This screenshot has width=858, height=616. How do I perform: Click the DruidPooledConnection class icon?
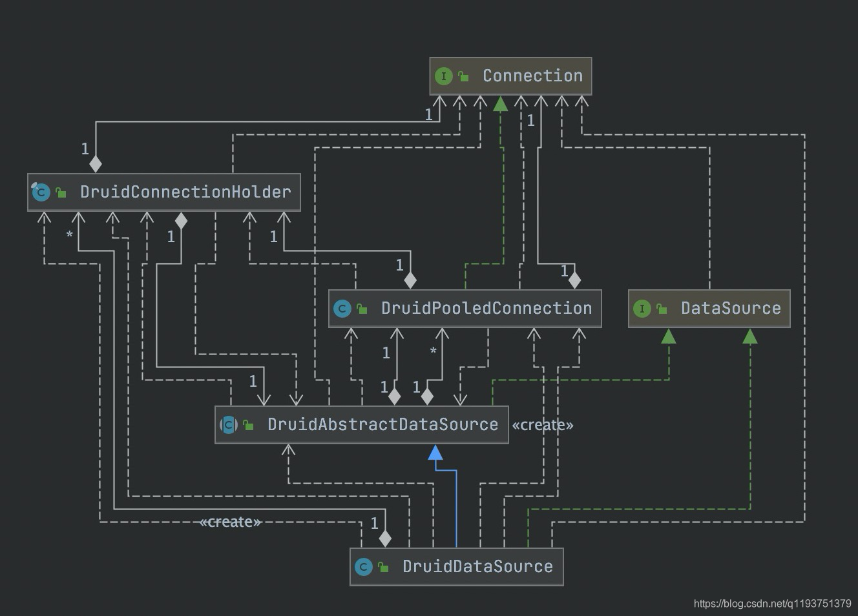pos(342,309)
